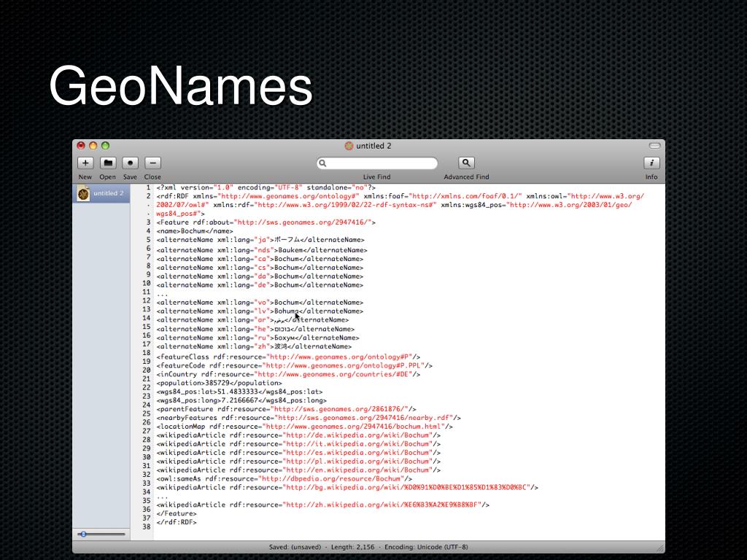The width and height of the screenshot is (747, 560).
Task: Click the population 385729 line
Action: pos(219,383)
